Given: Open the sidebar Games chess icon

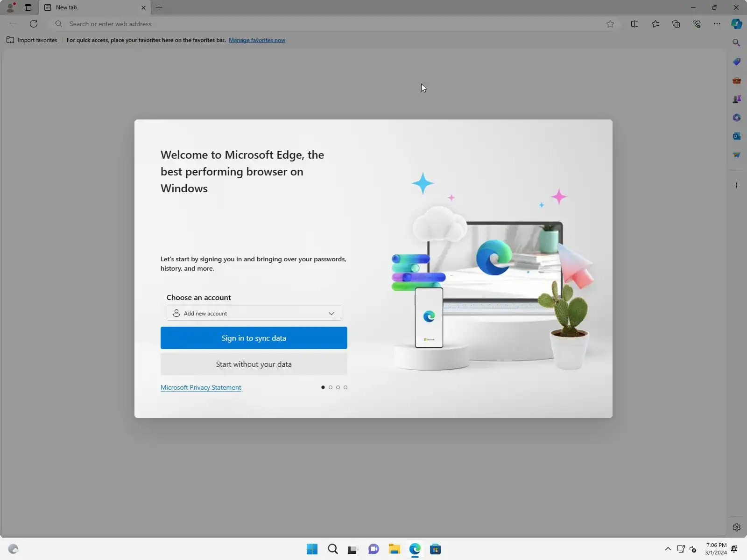Looking at the screenshot, I should (737, 99).
